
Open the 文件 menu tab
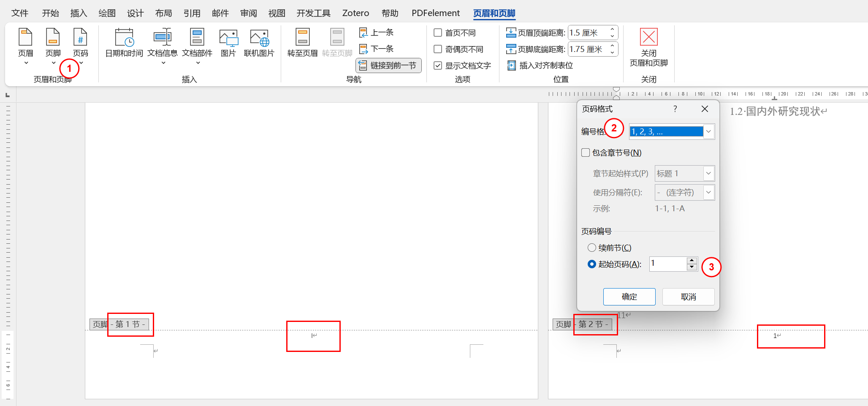coord(20,13)
